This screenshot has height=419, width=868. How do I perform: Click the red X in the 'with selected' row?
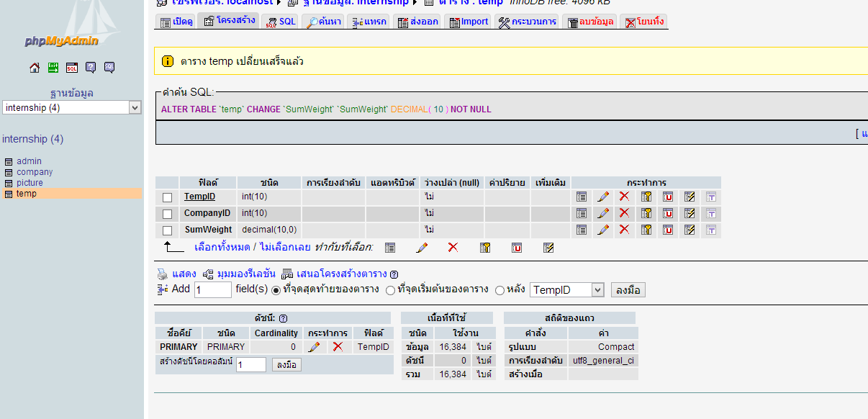(453, 248)
